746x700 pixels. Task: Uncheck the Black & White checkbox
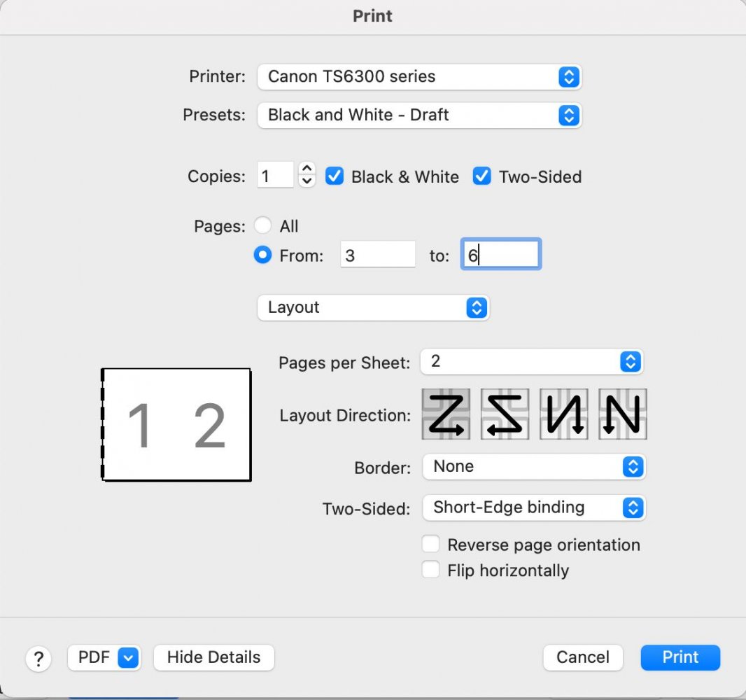click(335, 176)
